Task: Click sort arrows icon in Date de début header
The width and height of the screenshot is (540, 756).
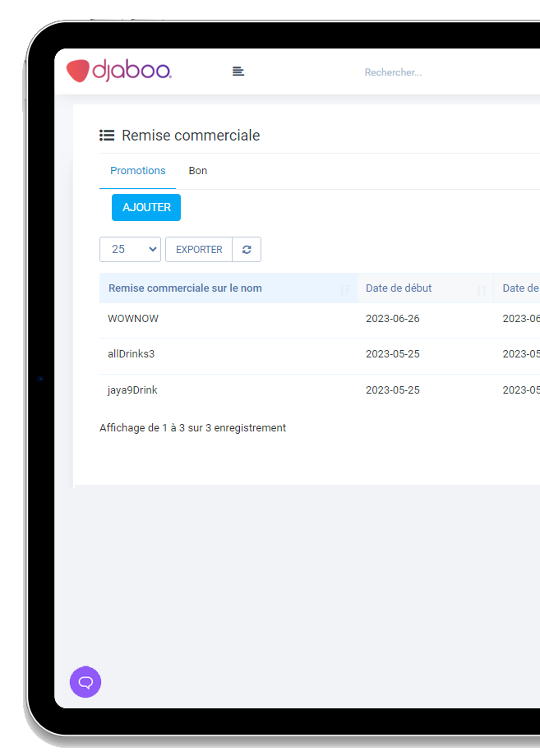Action: tap(481, 290)
